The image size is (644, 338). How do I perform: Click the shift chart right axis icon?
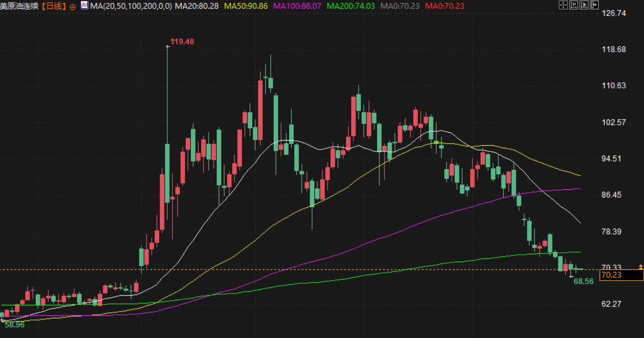click(x=583, y=6)
